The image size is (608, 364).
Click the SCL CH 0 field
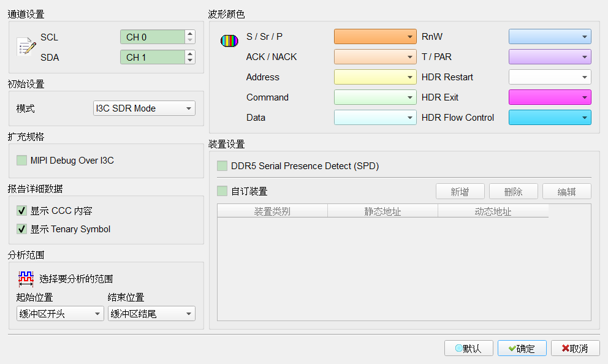[x=153, y=37]
